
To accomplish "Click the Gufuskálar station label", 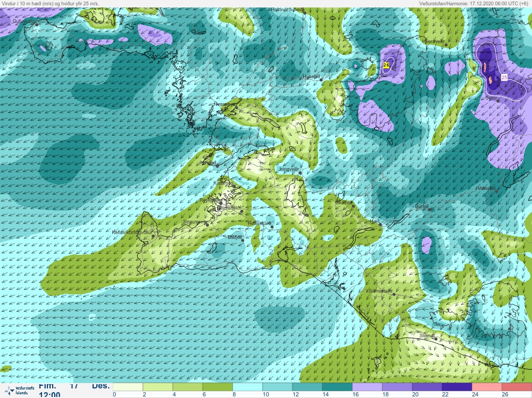I will [x=23, y=21].
